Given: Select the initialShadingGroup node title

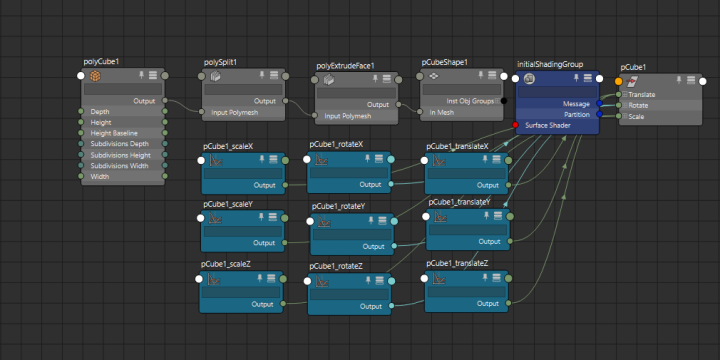Looking at the screenshot, I should click(550, 64).
